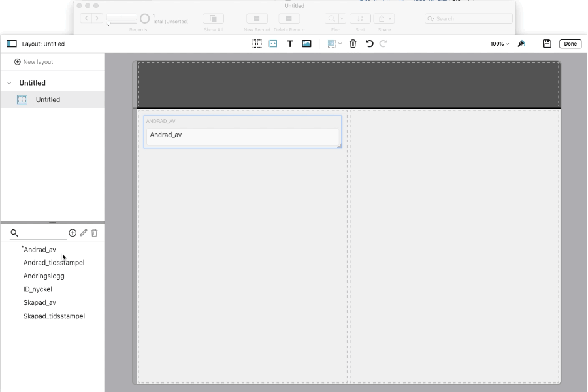Viewport: 588px width, 392px height.
Task: Edit field with the pencil icon
Action: point(84,233)
